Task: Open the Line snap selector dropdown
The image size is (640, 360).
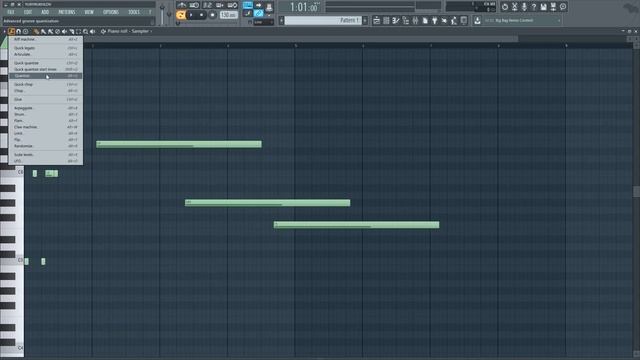Action: [x=263, y=22]
